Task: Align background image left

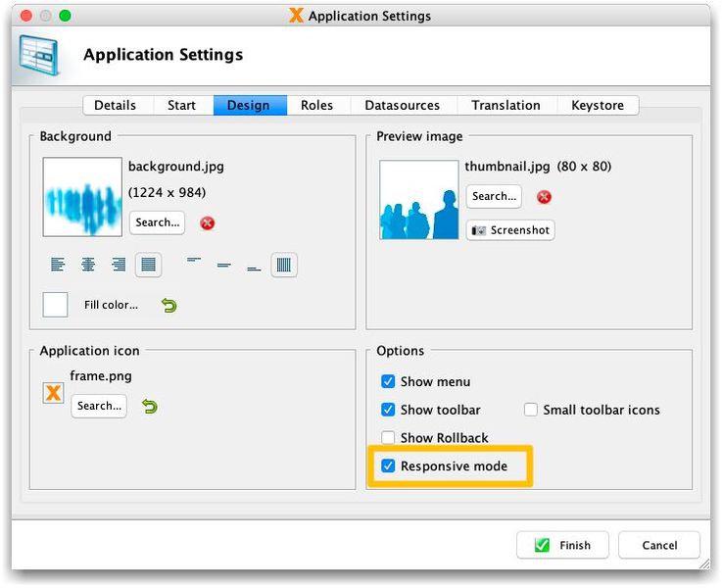Action: pos(58,265)
